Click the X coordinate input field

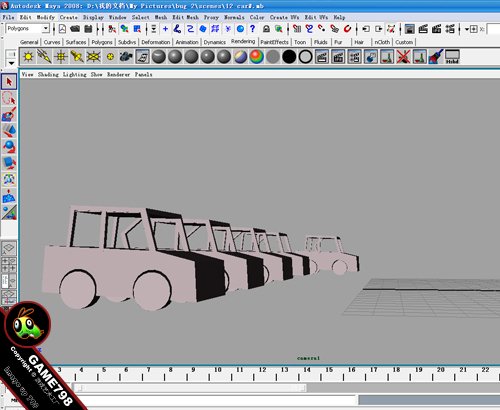click(493, 29)
